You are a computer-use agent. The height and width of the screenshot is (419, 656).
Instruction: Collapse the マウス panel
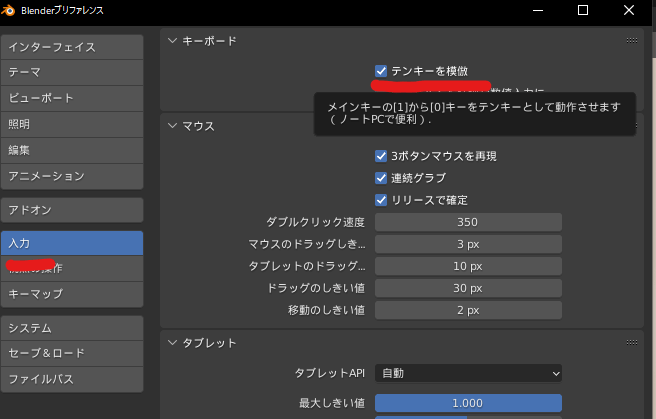[x=172, y=126]
